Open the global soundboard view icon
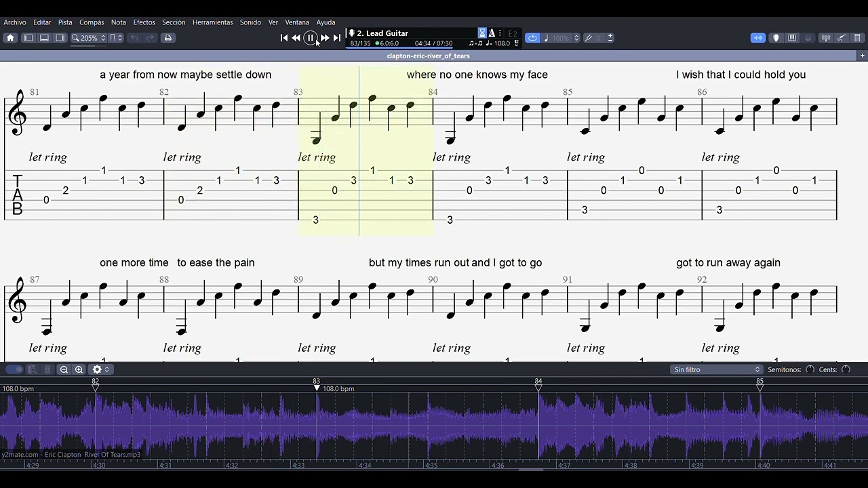 (x=857, y=38)
